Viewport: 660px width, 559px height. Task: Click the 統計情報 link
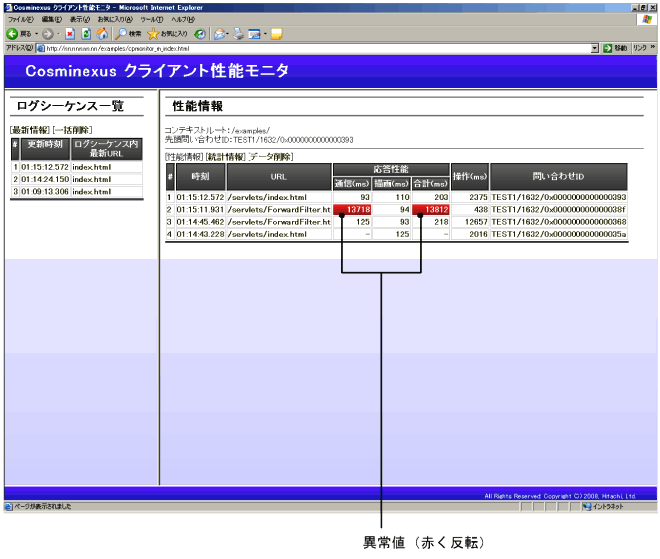(225, 156)
